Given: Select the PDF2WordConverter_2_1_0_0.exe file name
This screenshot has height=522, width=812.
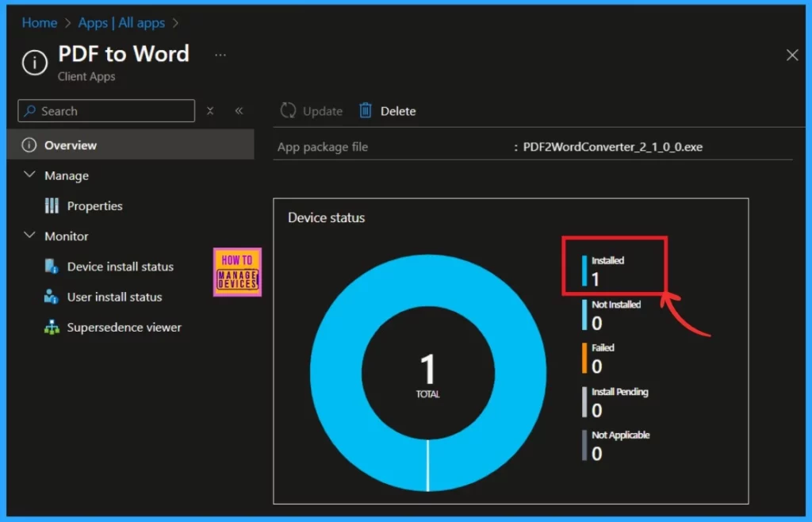Looking at the screenshot, I should point(613,147).
